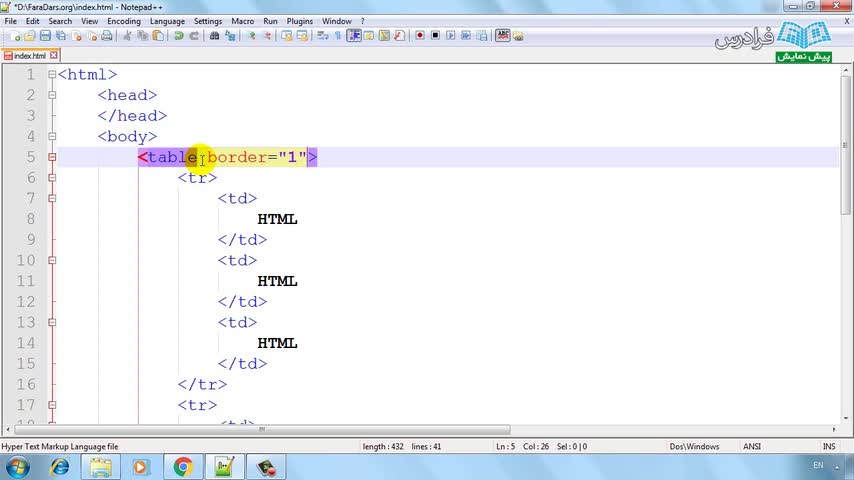Click the Print toolbar icon
Image resolution: width=854 pixels, height=480 pixels.
(107, 36)
